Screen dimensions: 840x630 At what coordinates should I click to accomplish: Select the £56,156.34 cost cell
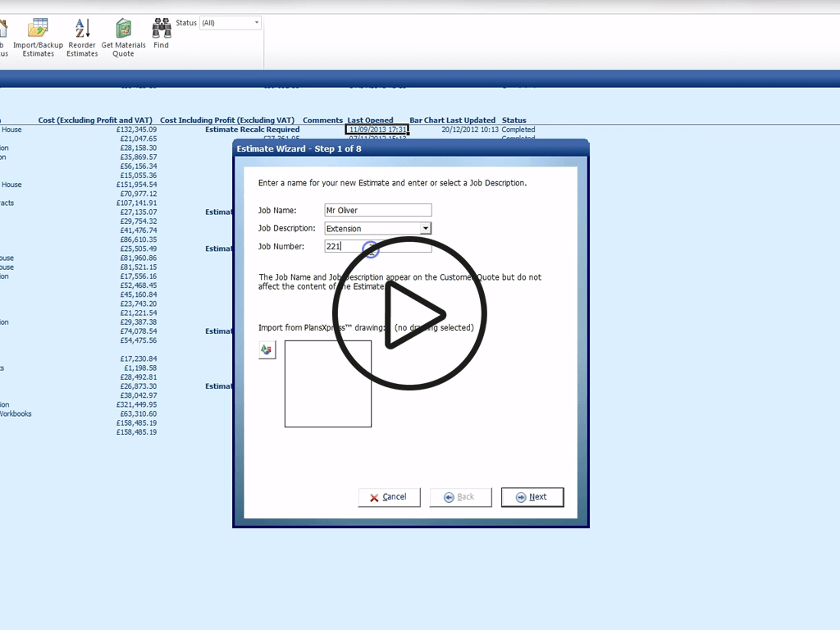click(x=138, y=166)
